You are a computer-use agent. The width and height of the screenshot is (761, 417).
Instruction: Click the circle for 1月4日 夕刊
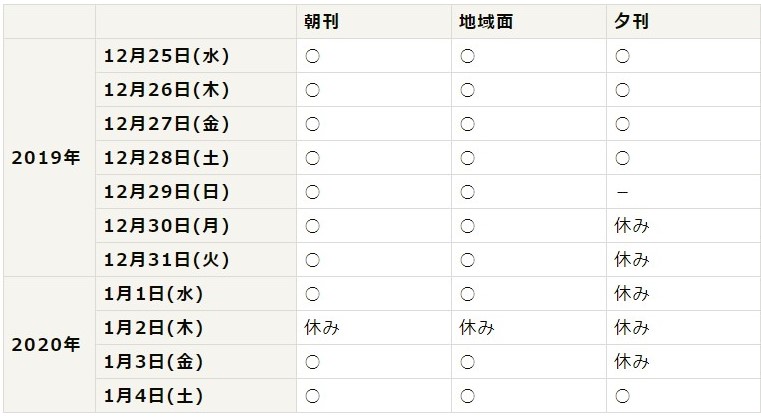click(x=622, y=395)
